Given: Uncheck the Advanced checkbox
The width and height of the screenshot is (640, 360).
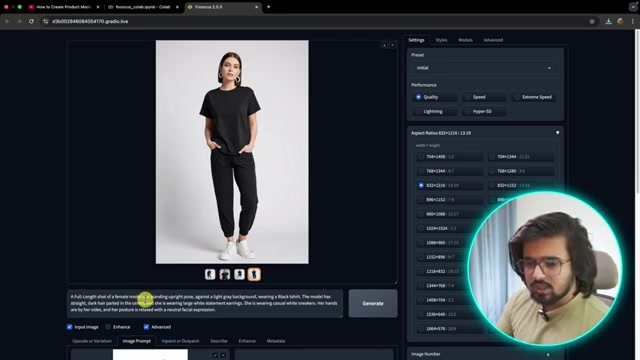Looking at the screenshot, I should click(x=146, y=327).
